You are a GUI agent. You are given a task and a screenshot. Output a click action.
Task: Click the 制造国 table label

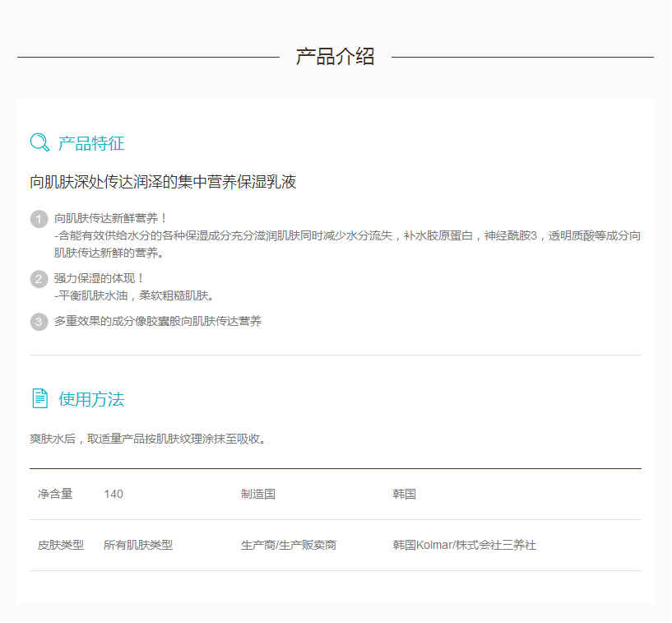(258, 494)
